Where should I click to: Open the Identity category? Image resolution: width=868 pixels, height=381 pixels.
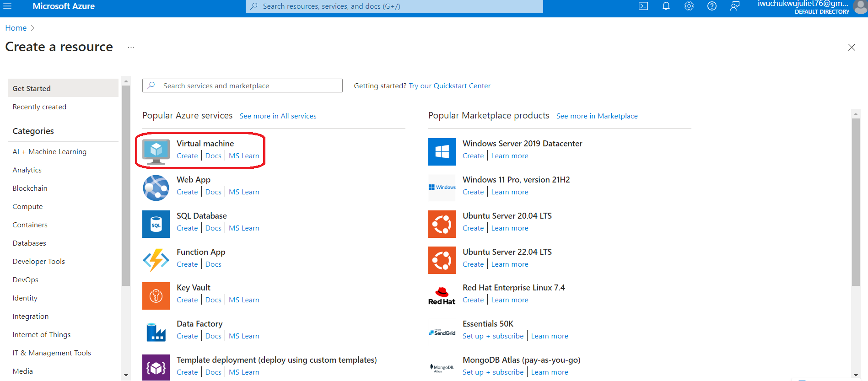(x=25, y=298)
